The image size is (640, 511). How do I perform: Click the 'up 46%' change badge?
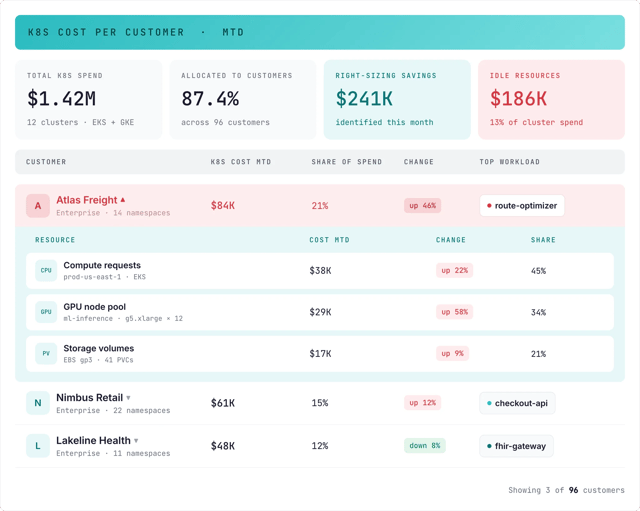click(422, 206)
